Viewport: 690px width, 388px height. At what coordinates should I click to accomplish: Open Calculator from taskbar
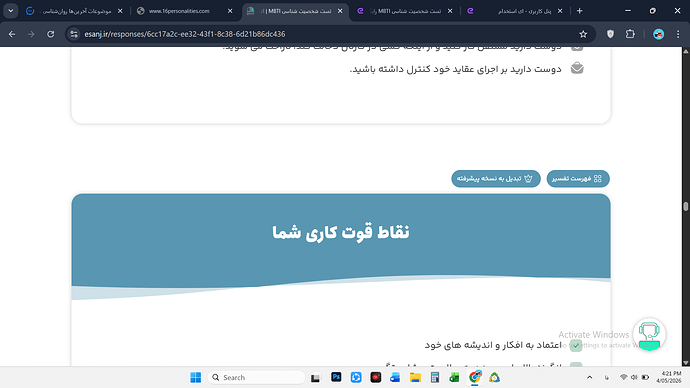click(x=435, y=377)
